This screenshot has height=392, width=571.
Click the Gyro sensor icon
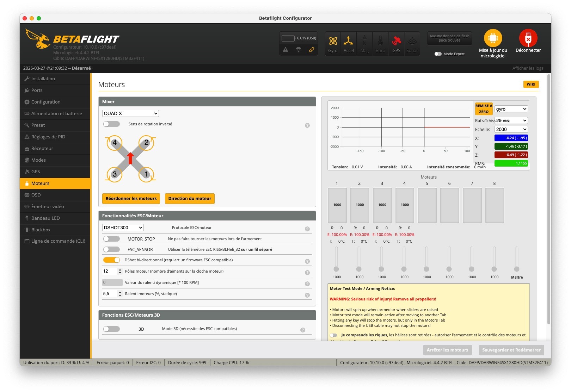(x=333, y=41)
